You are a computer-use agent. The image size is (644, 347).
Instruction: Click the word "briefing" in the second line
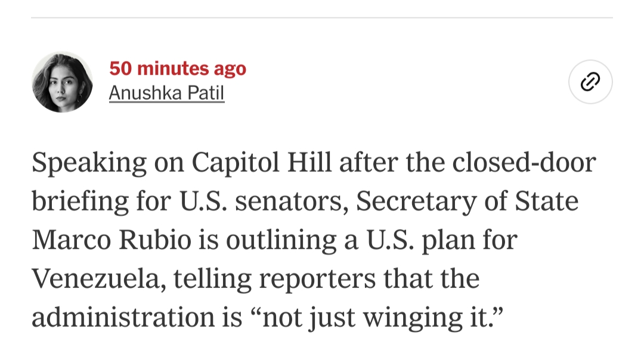pyautogui.click(x=80, y=202)
